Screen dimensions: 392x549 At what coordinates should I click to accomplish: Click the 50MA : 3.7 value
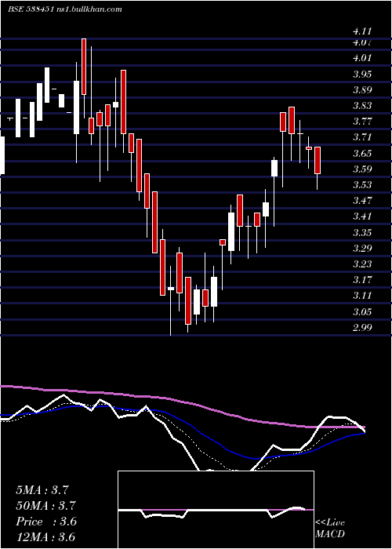(x=45, y=506)
